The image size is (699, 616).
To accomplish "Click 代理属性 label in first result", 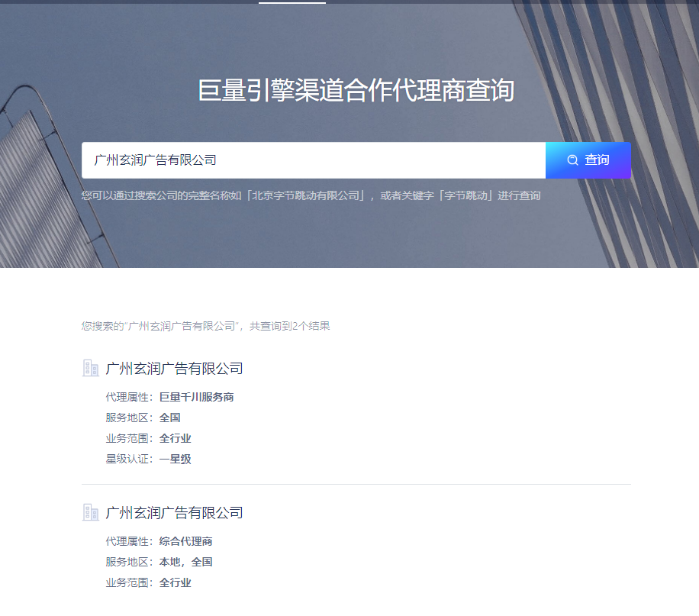I will (x=129, y=397).
